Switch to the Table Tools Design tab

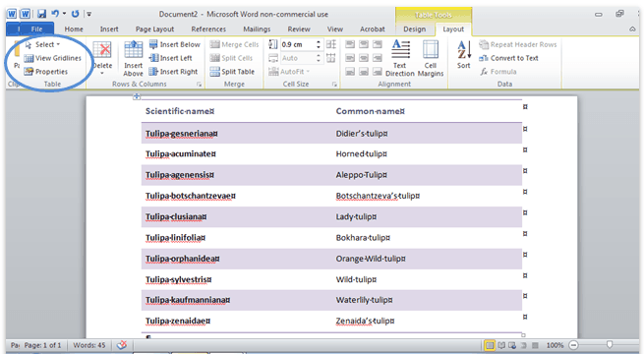pyautogui.click(x=414, y=29)
